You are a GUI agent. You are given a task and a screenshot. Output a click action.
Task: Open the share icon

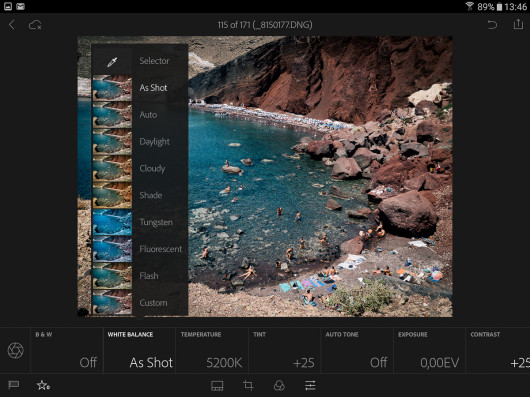[x=518, y=24]
